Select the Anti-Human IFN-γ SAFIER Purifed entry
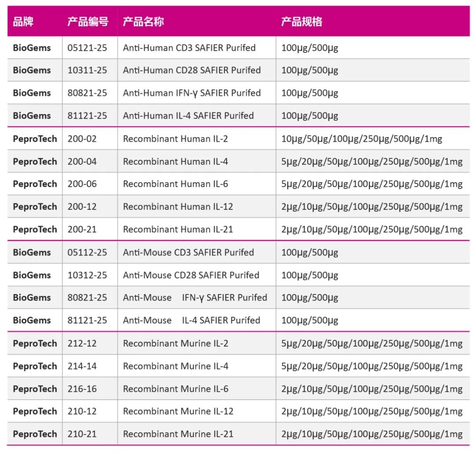This screenshot has height=454, width=476. click(192, 93)
